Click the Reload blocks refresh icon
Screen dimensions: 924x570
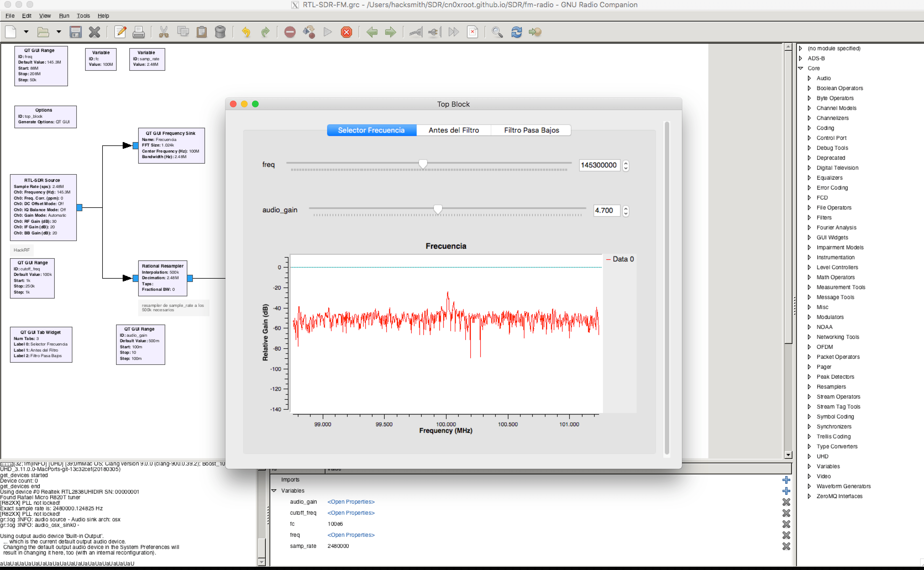click(516, 32)
